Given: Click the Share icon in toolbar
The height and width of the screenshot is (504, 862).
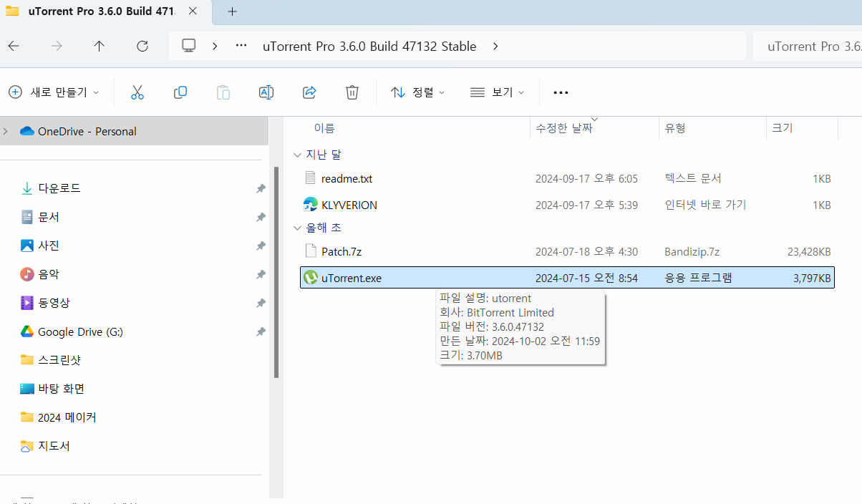Looking at the screenshot, I should pos(309,92).
